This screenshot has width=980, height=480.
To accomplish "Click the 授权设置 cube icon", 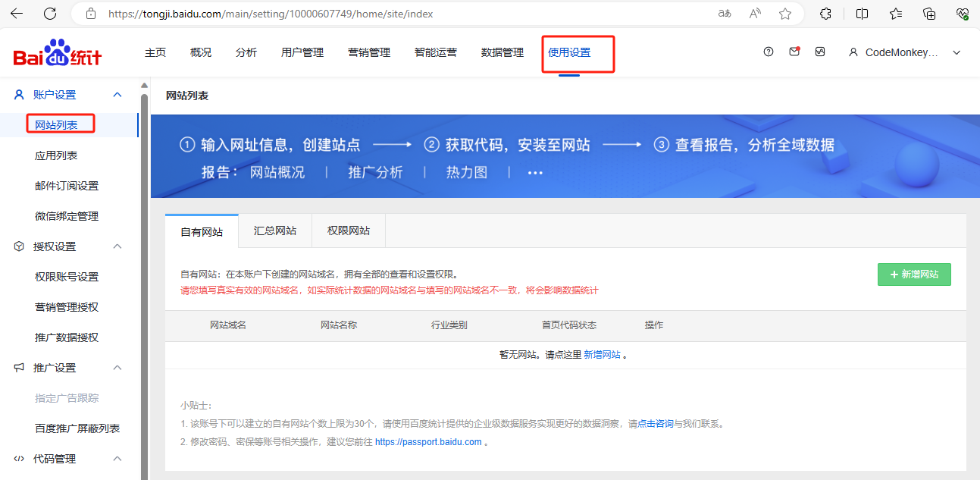I will point(20,246).
